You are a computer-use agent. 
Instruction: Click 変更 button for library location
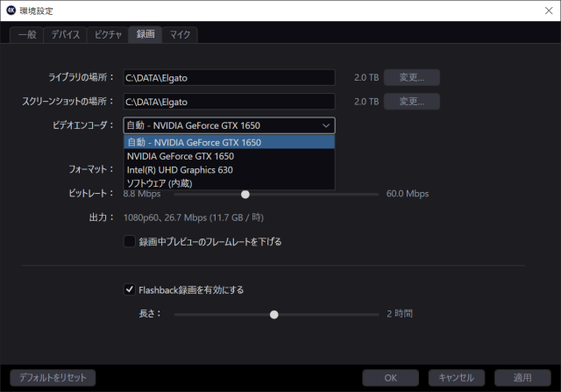[x=412, y=77]
